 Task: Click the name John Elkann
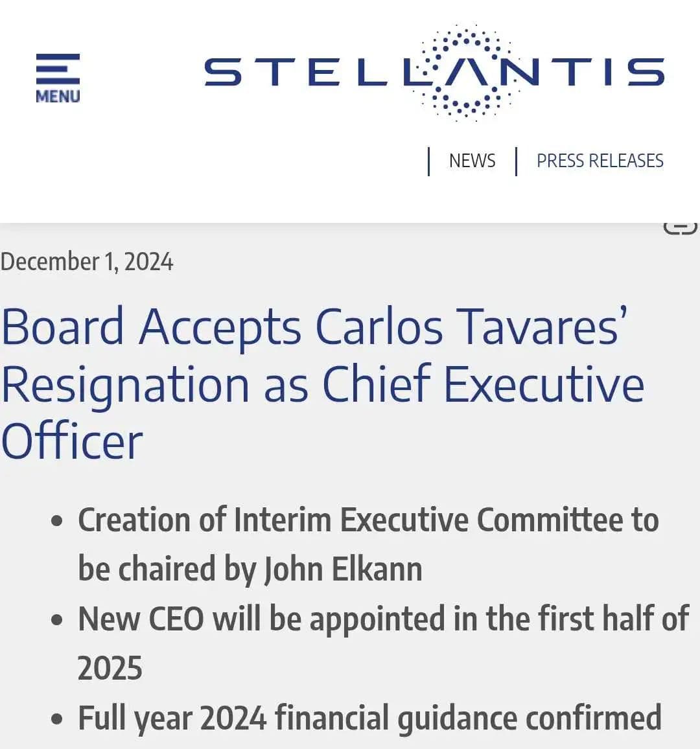[342, 570]
